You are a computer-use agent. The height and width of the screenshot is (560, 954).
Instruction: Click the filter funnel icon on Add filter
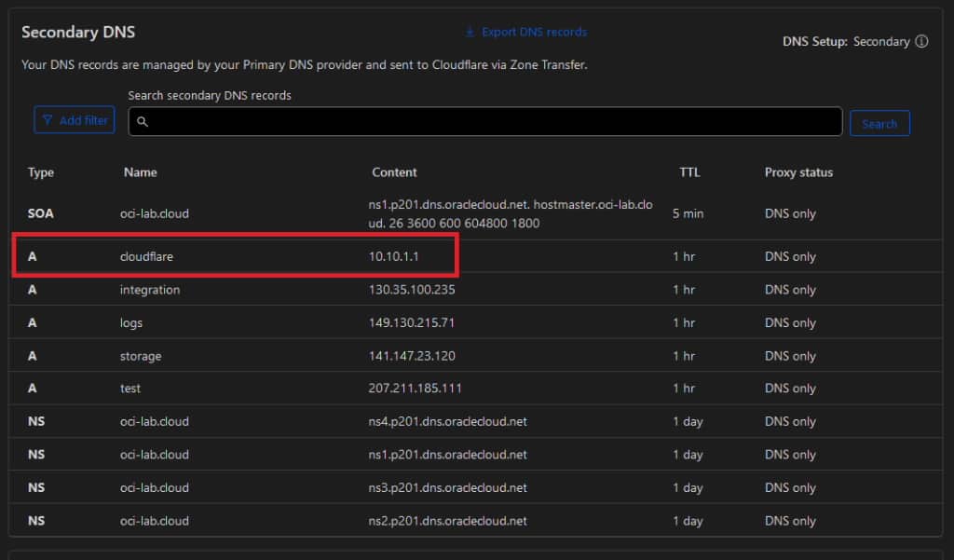(x=48, y=119)
